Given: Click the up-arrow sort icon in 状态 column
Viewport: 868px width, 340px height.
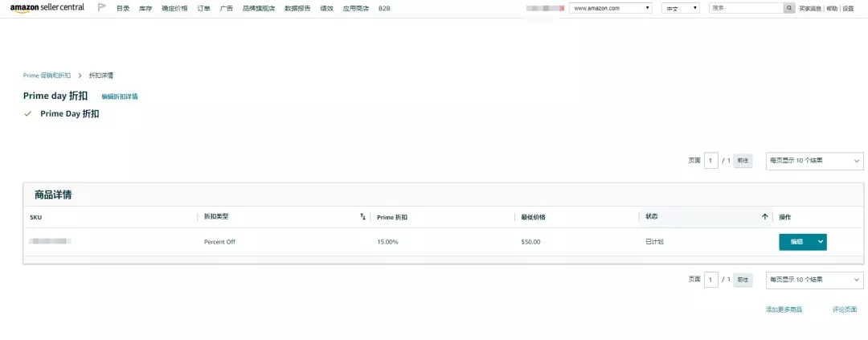Looking at the screenshot, I should (765, 217).
